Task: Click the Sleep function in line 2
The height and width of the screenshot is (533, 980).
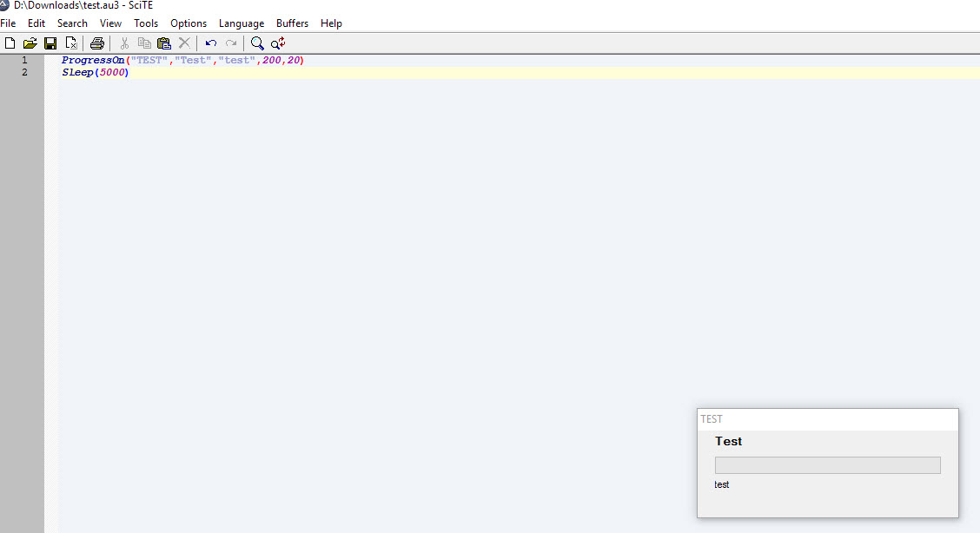Action: (77, 72)
